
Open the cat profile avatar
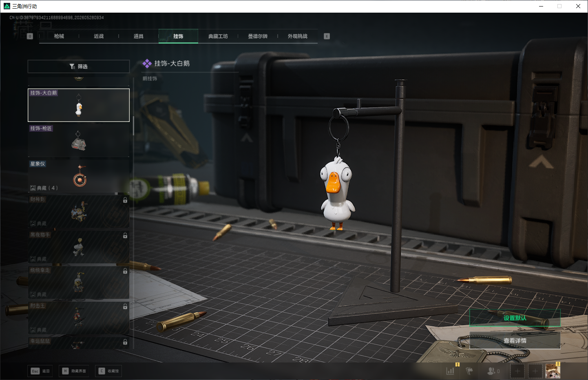click(x=553, y=371)
